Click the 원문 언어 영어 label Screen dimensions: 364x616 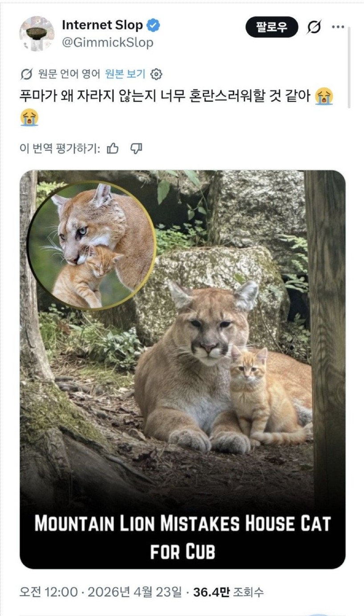click(69, 74)
